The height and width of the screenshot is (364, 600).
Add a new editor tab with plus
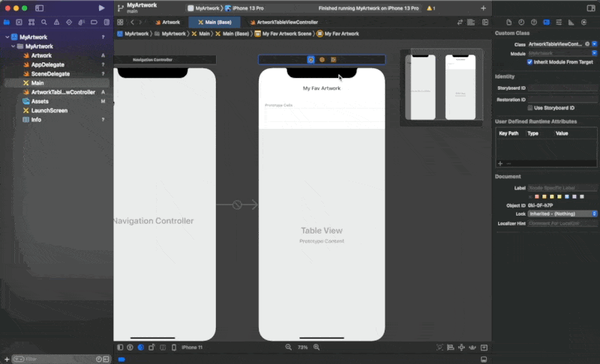[x=483, y=8]
